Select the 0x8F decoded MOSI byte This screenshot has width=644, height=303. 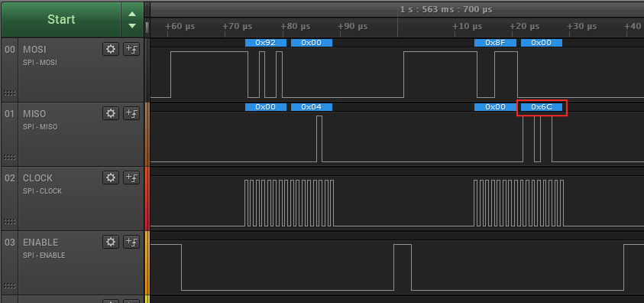coord(495,43)
